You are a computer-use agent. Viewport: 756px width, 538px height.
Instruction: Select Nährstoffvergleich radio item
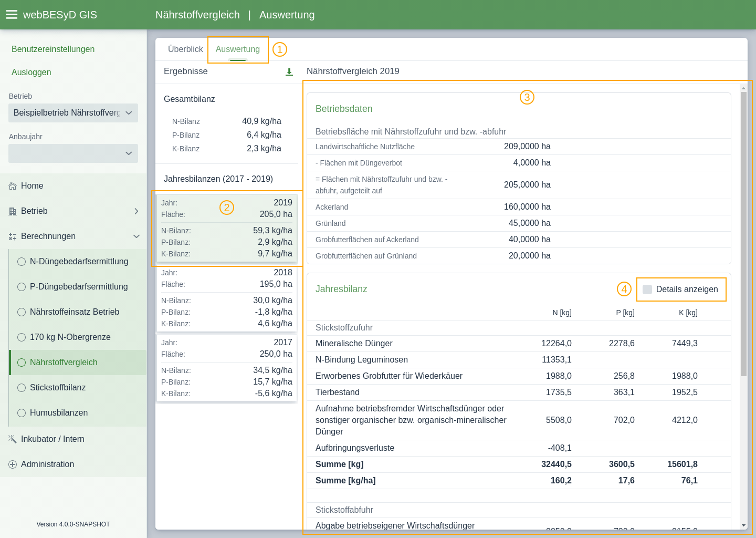click(x=78, y=363)
